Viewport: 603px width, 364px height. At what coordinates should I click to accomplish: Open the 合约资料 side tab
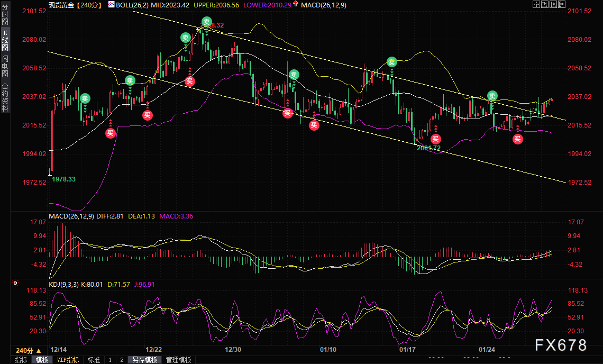[x=5, y=97]
